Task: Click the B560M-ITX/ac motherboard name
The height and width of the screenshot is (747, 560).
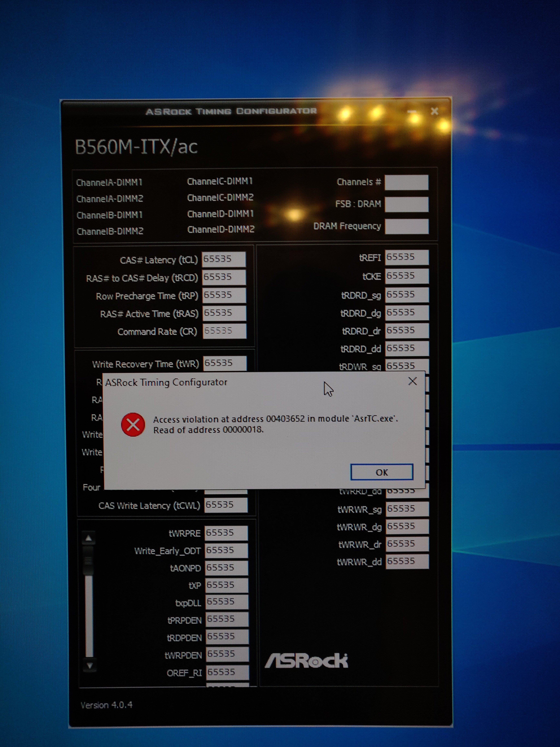Action: click(x=136, y=147)
